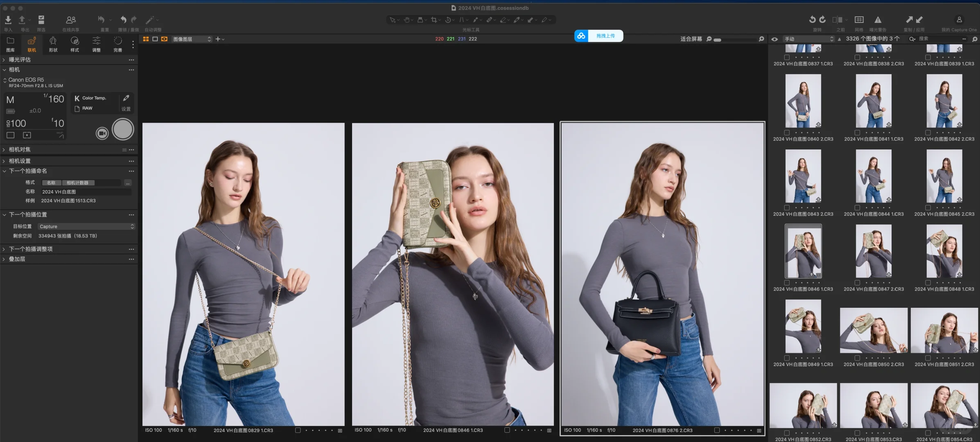980x442 pixels.
Task: Tick checkbox under image 0876 2.CR3 in viewer
Action: tap(717, 430)
